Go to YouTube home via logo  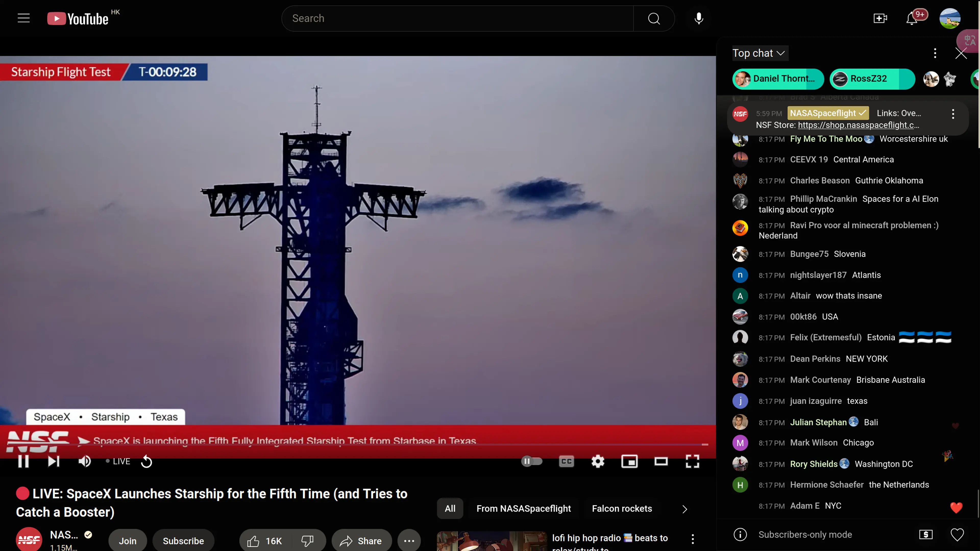click(78, 19)
